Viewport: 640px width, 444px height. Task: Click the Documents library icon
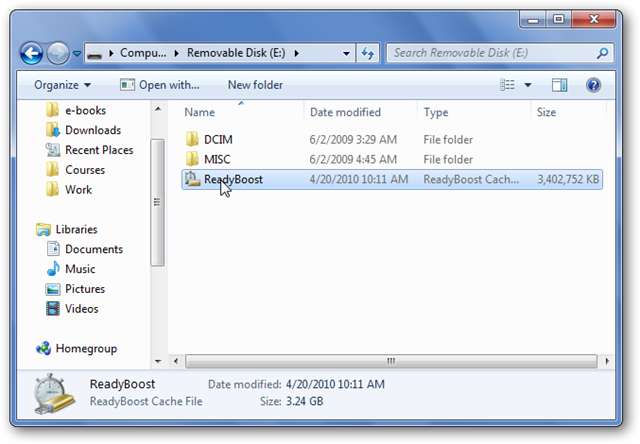[53, 249]
